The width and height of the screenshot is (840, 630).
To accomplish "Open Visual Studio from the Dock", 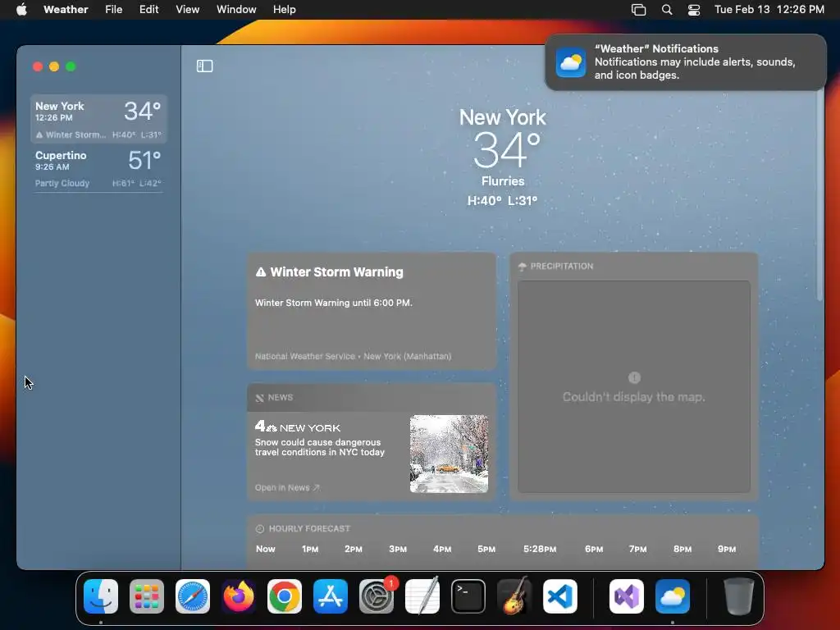I will (627, 596).
